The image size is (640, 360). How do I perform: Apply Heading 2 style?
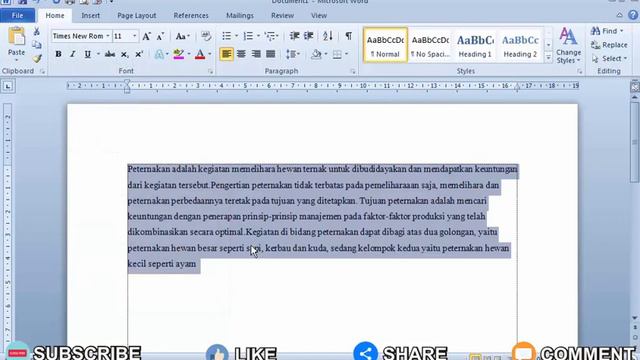click(520, 45)
